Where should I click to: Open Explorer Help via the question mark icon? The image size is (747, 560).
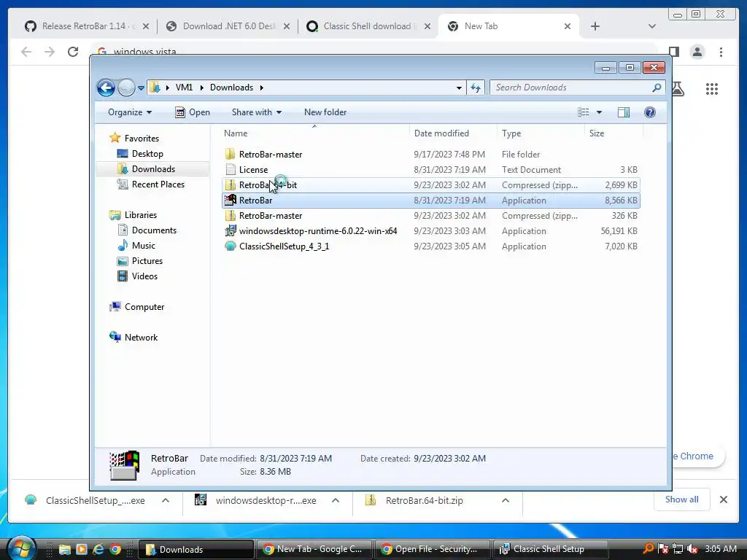(x=650, y=112)
